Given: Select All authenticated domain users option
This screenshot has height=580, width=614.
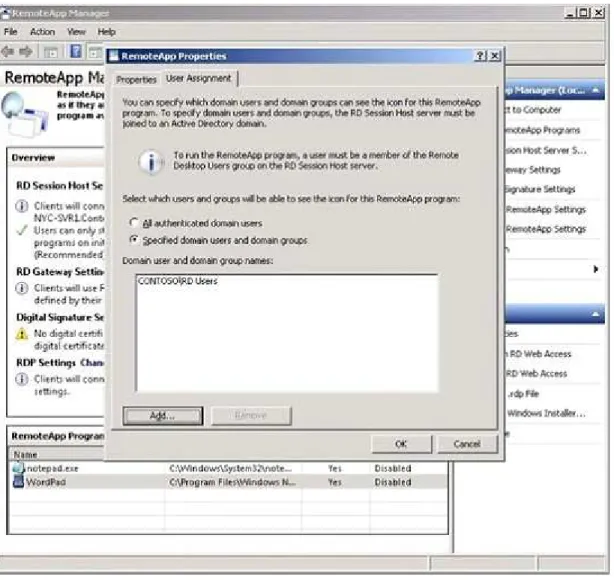Looking at the screenshot, I should [x=134, y=223].
